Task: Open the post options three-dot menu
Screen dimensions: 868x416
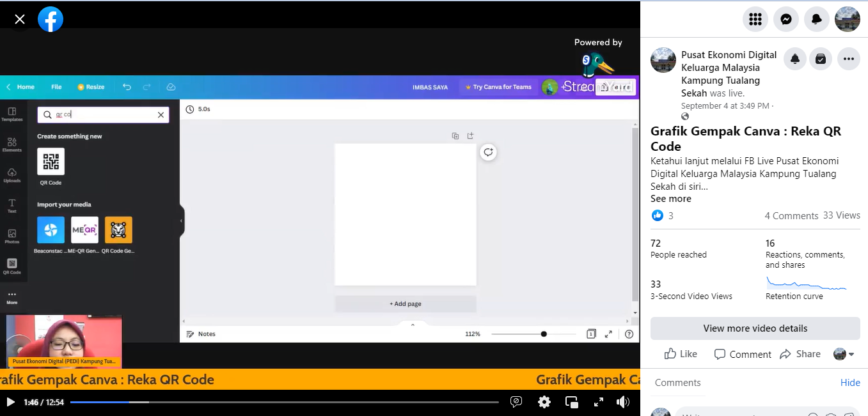Action: pos(848,59)
